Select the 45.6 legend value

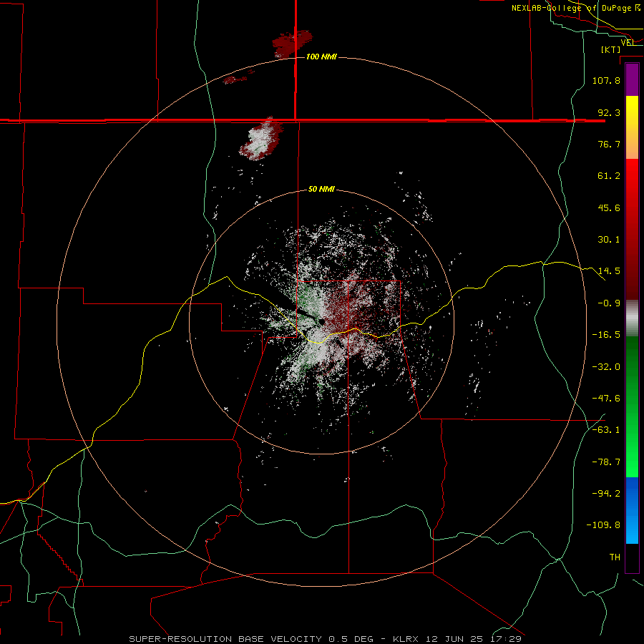609,208
